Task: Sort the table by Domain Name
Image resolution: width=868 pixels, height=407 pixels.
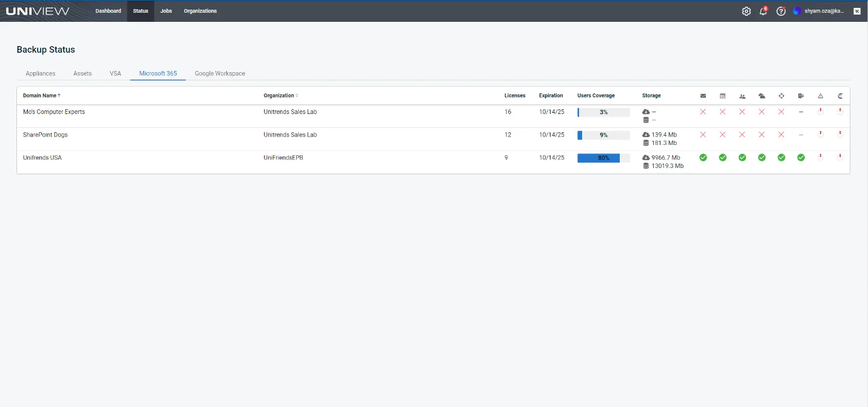Action: pyautogui.click(x=40, y=96)
